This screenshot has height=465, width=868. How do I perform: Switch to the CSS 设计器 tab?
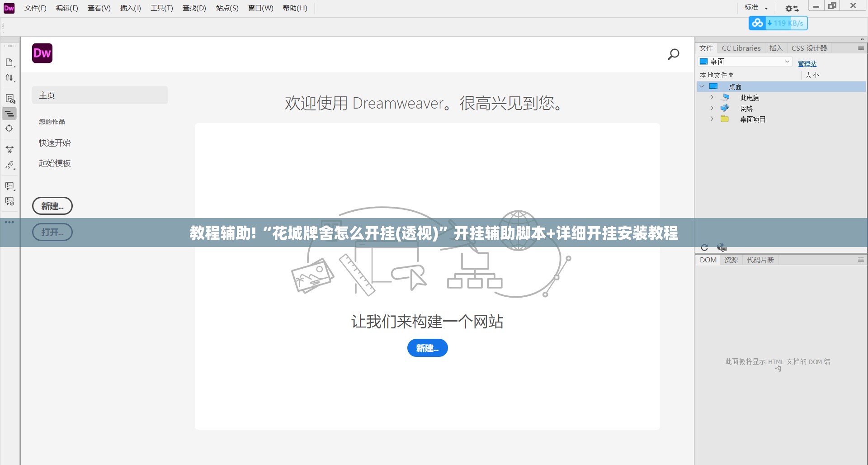coord(809,48)
